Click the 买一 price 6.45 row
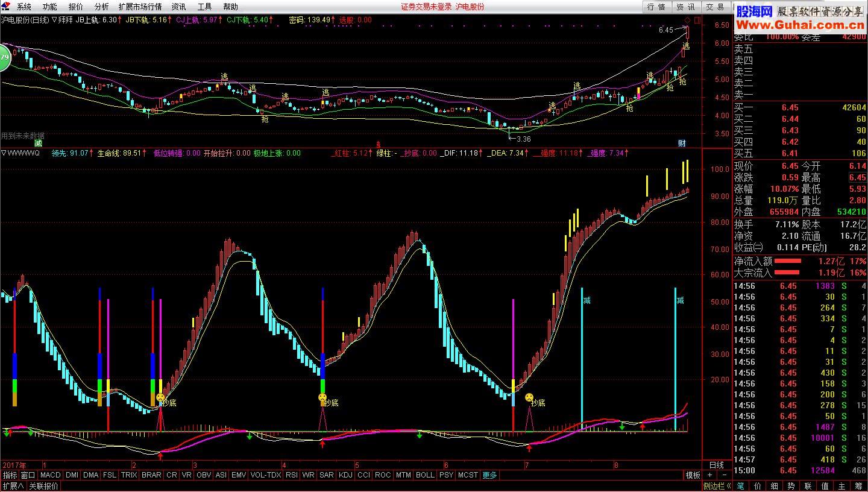Image resolution: width=868 pixels, height=492 pixels. click(800, 107)
